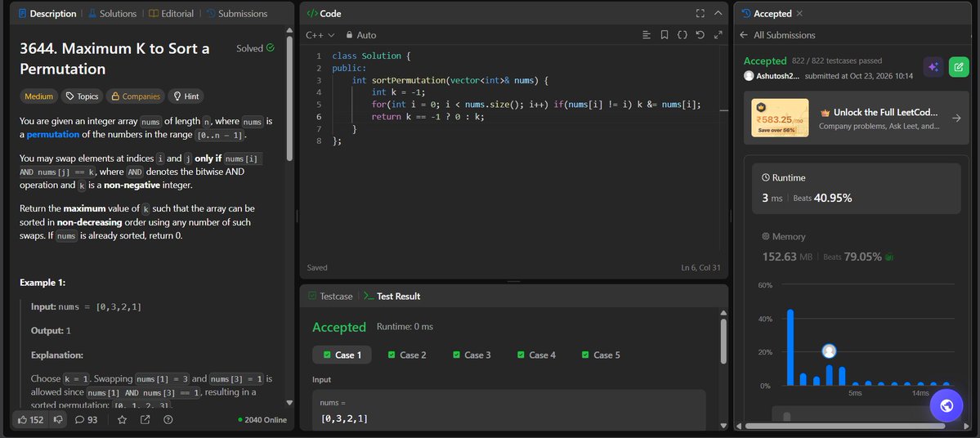Viewport: 980px width, 438px height.
Task: Click the permutation term link
Action: [53, 134]
